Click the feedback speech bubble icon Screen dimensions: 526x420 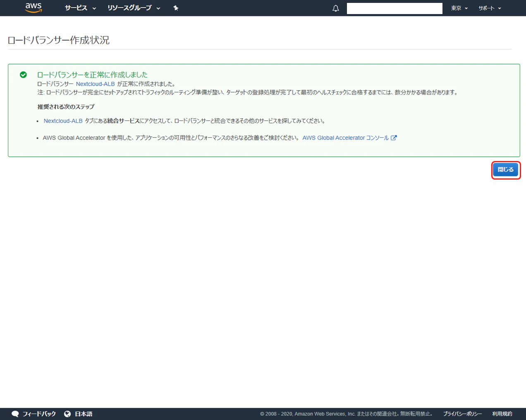(x=15, y=414)
